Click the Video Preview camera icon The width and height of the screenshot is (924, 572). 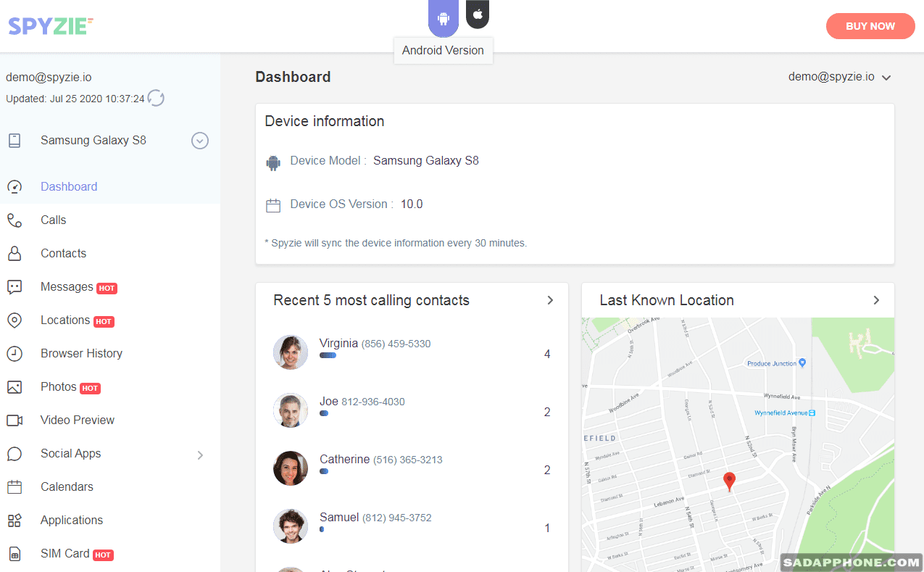tap(14, 420)
